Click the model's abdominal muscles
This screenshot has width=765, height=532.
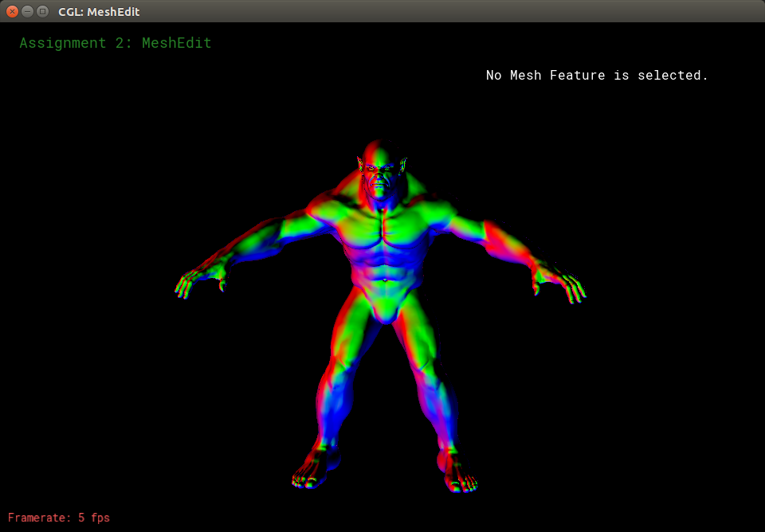(384, 261)
